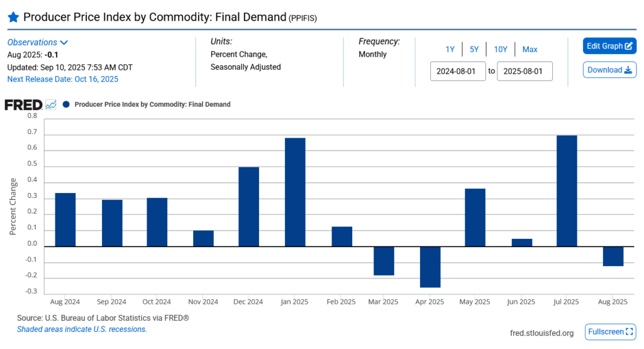Click the Jul 2025 bar
Image resolution: width=644 pixels, height=349 pixels.
(567, 191)
